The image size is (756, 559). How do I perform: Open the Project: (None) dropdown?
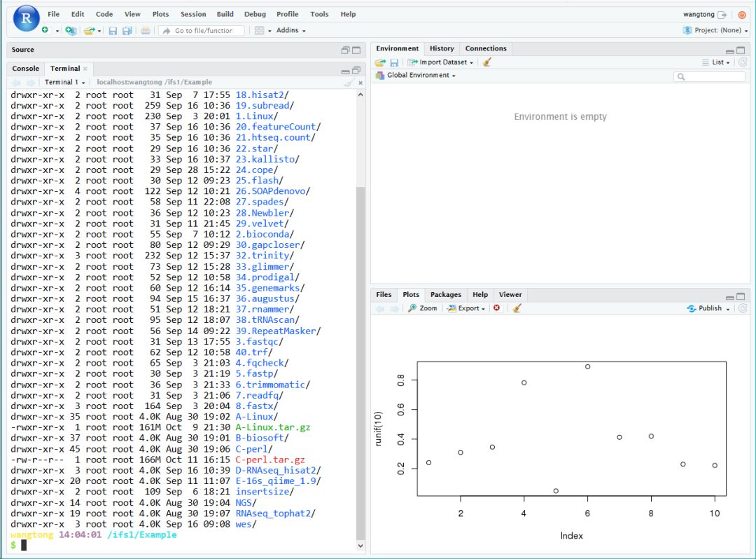point(715,30)
